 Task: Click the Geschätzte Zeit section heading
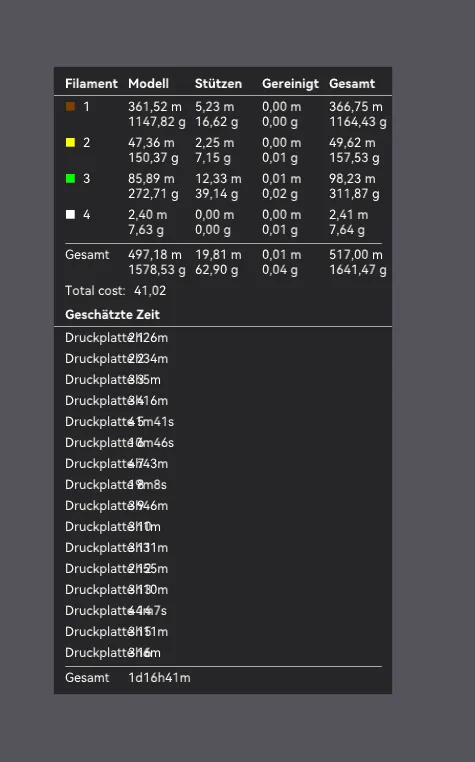click(x=112, y=314)
